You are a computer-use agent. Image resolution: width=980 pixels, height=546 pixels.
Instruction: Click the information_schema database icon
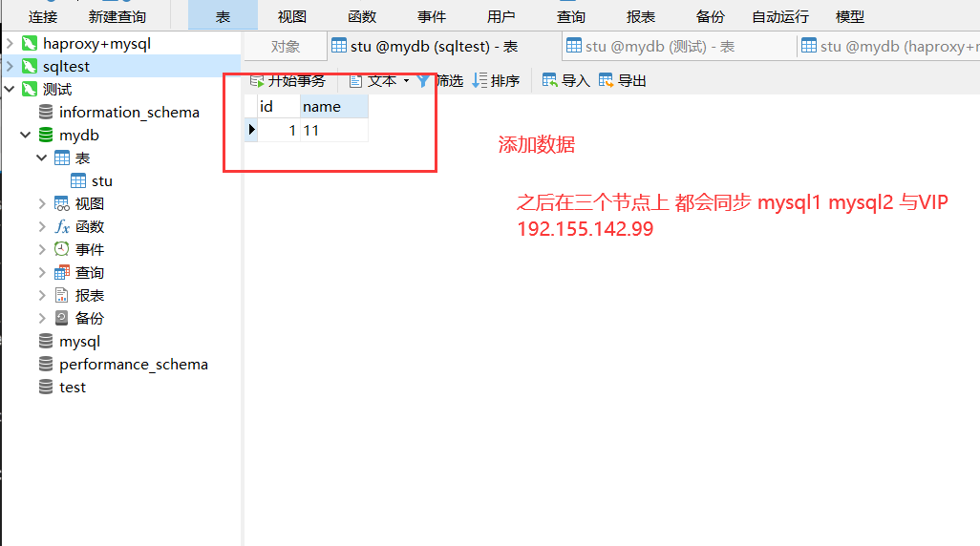(46, 112)
